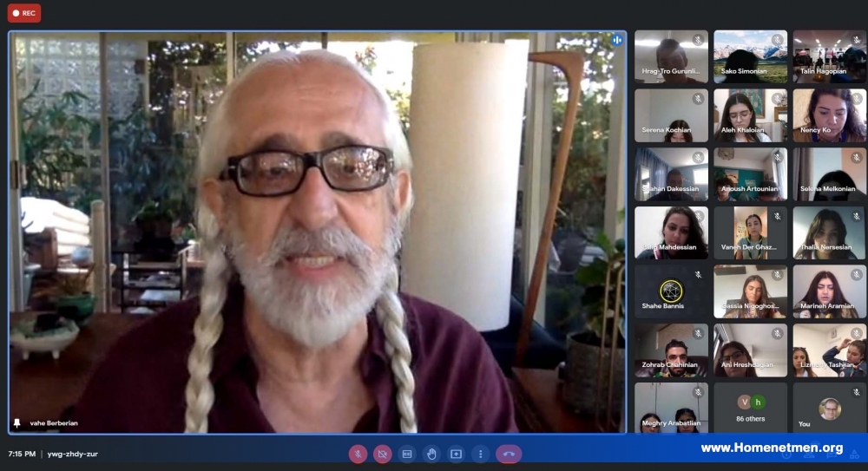Toggle the microphone mute button

tap(358, 454)
